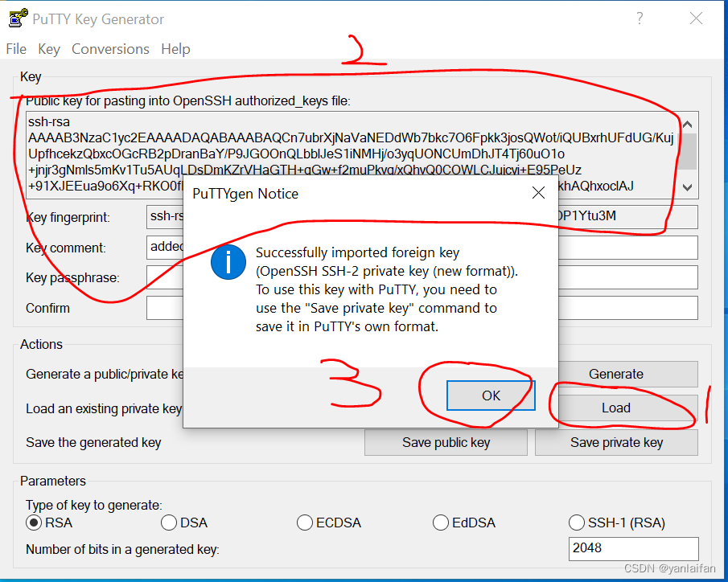The height and width of the screenshot is (582, 728).
Task: Choose the ECDSA key type
Action: tap(305, 523)
